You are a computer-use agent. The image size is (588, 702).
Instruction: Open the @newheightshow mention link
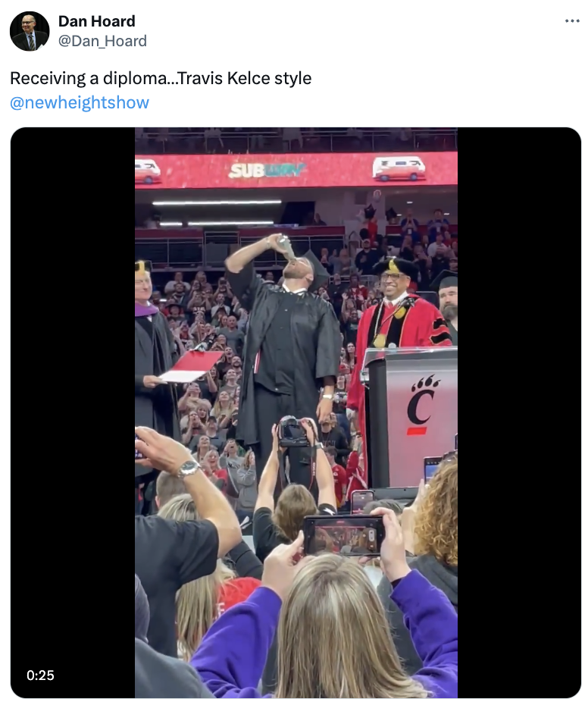click(80, 102)
